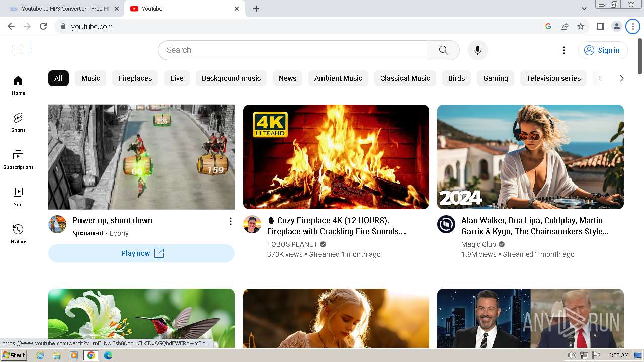This screenshot has width=644, height=362.
Task: Select the Fireplaces filter chip
Action: pyautogui.click(x=135, y=78)
